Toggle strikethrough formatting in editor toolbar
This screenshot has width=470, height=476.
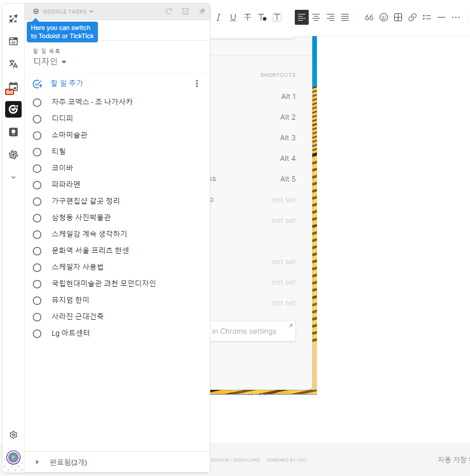(x=247, y=18)
